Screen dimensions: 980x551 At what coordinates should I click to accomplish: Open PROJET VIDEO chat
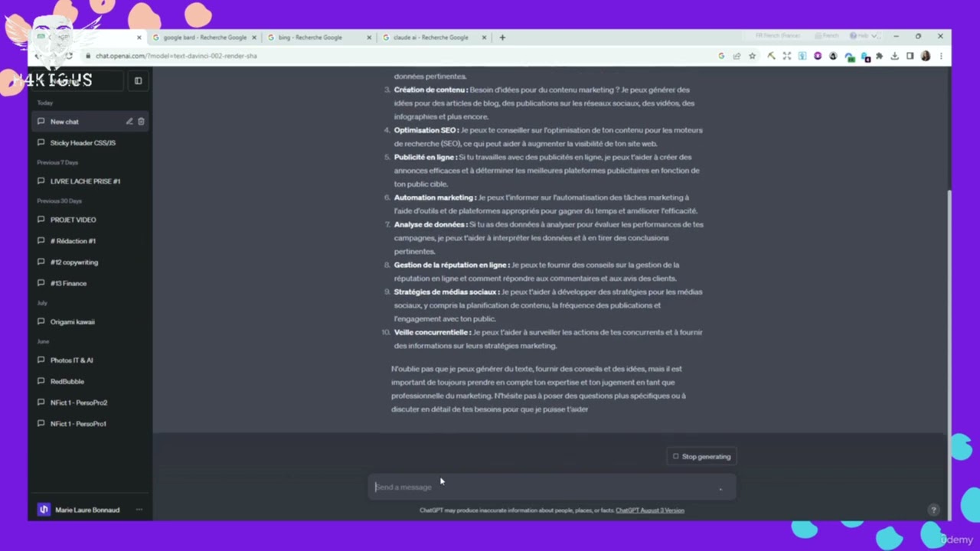90,220
